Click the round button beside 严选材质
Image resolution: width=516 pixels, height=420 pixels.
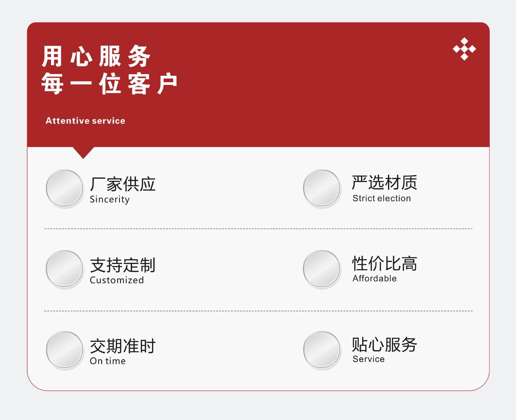tap(322, 188)
